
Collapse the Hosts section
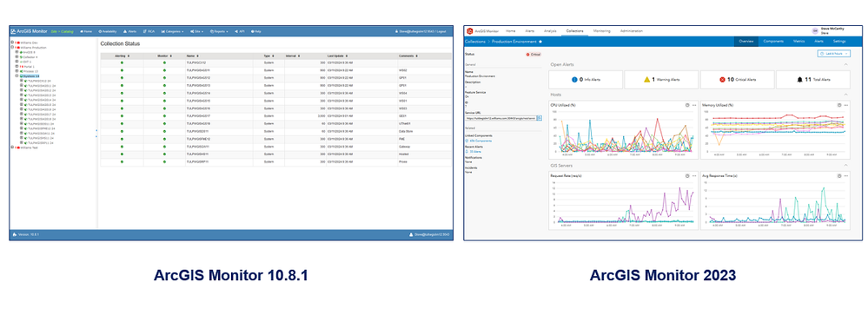(x=846, y=95)
